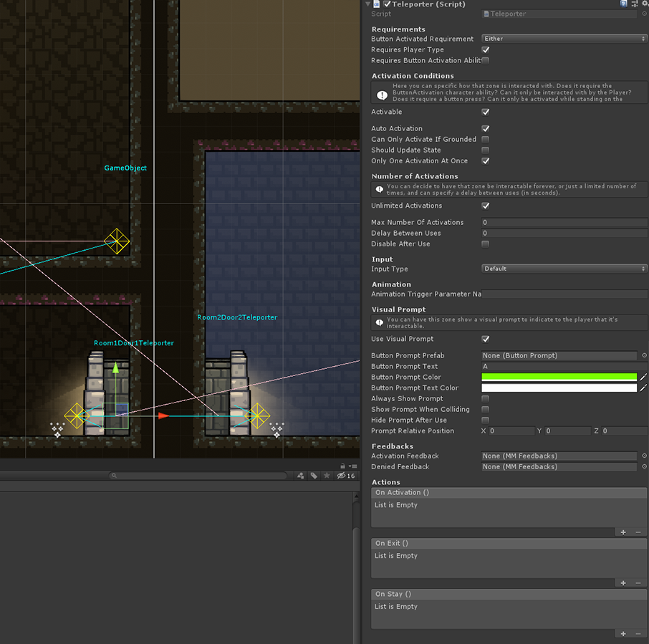Click the Delay Between Uses field

point(564,233)
